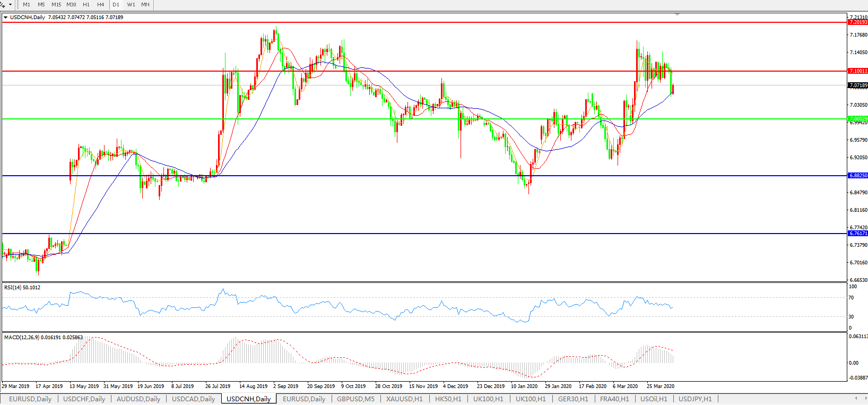This screenshot has height=405, width=868.
Task: Toggle the H4 timeframe
Action: [101, 4]
